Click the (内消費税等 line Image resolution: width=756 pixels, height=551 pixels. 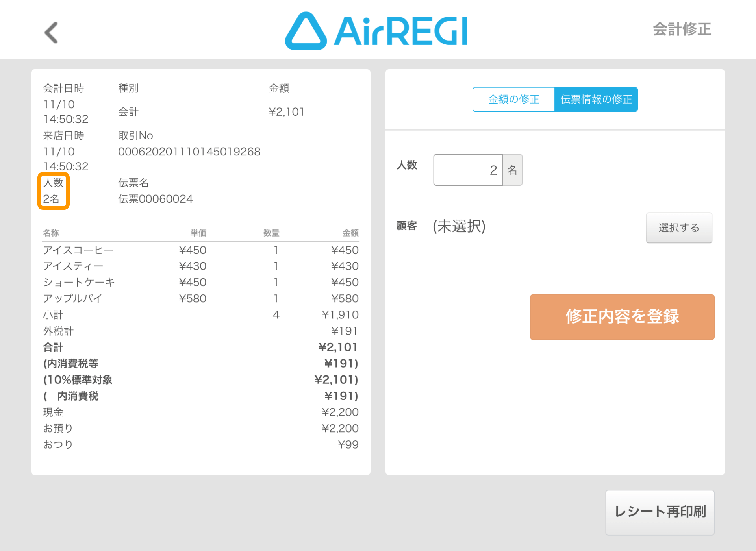[x=201, y=364]
